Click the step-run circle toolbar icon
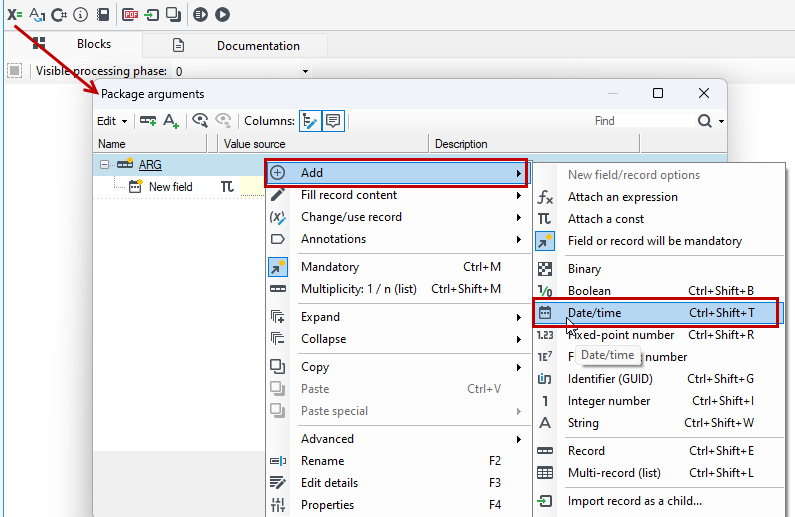 point(200,14)
